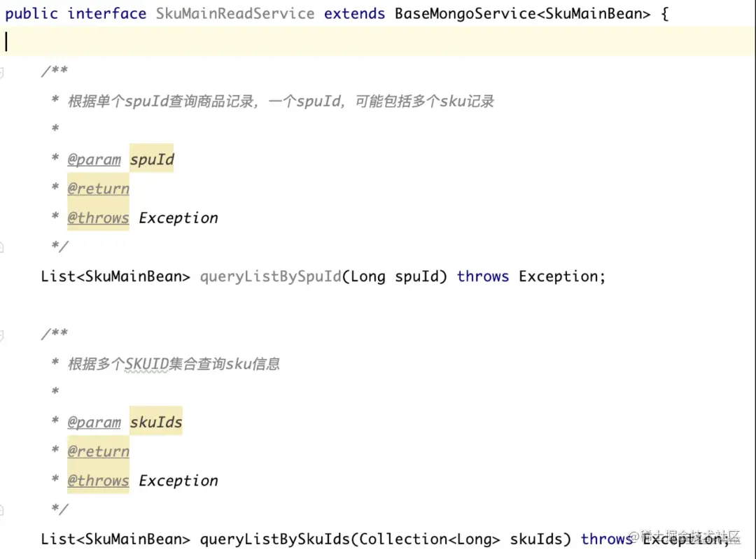Click 'Exception;' at end of queryListBySpuId line
The image size is (756, 559).
tap(561, 276)
